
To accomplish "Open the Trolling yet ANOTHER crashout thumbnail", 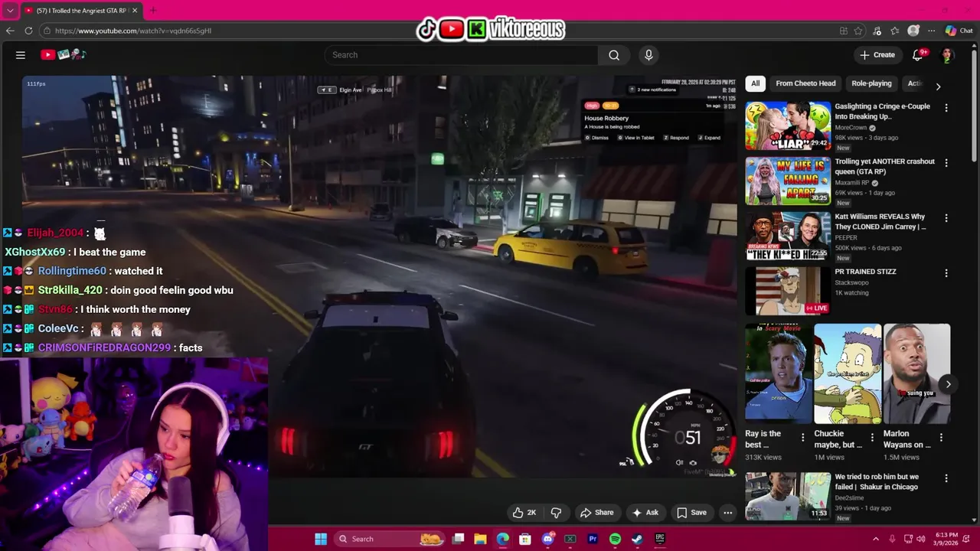I will 788,181.
